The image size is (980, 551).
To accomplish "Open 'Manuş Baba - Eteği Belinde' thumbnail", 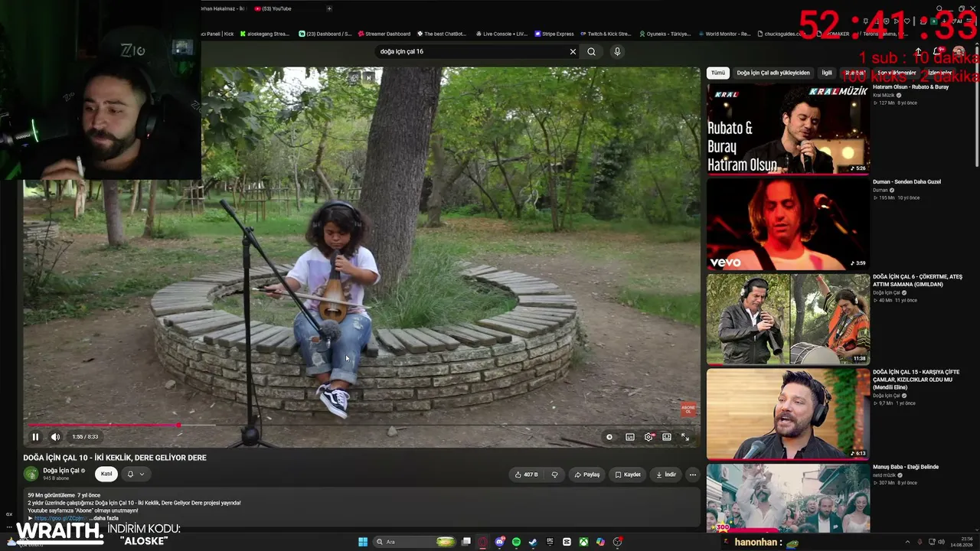I will 788,497.
